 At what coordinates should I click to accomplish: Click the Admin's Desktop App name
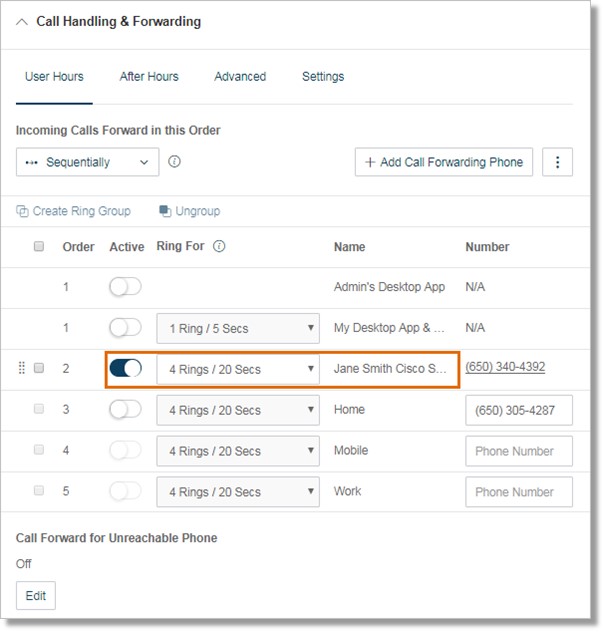pyautogui.click(x=389, y=287)
